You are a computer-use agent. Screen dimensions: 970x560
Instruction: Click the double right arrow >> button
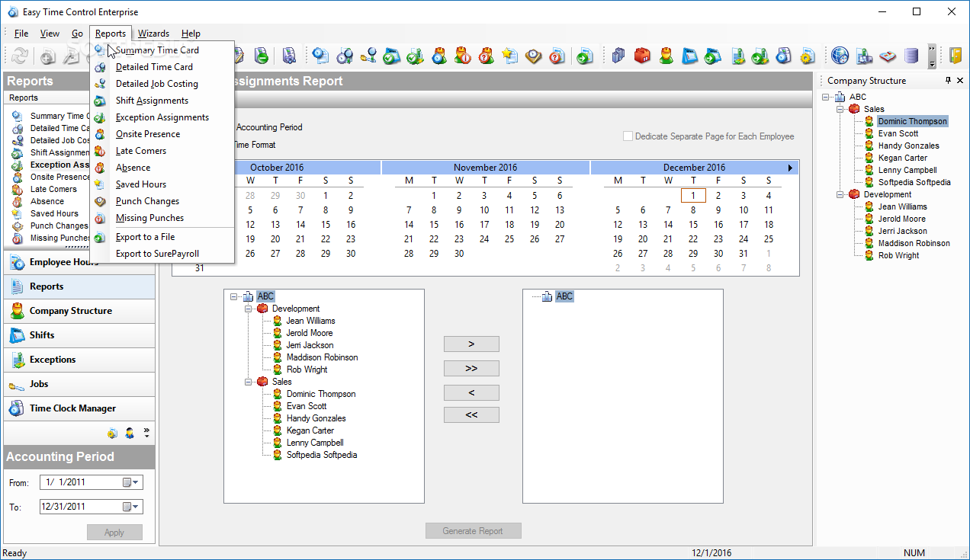point(471,369)
